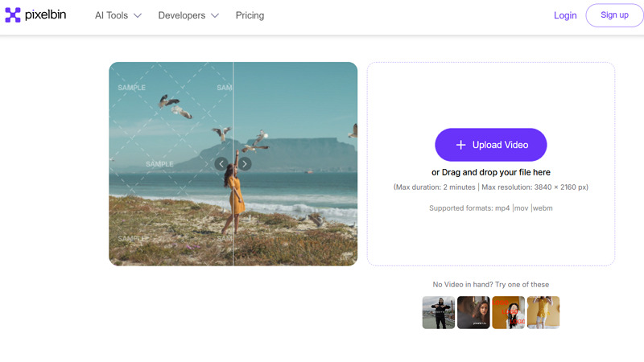Click the Upload Video button
The height and width of the screenshot is (362, 644).
[x=491, y=145]
